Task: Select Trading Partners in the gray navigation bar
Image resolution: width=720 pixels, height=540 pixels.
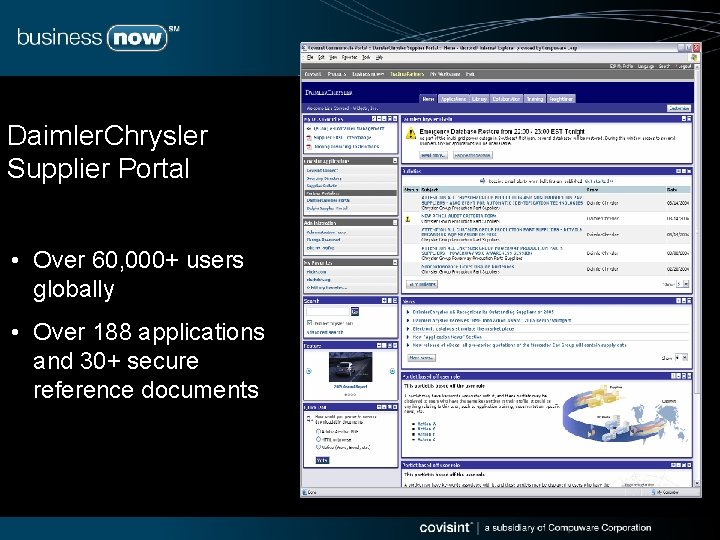Action: click(x=407, y=74)
